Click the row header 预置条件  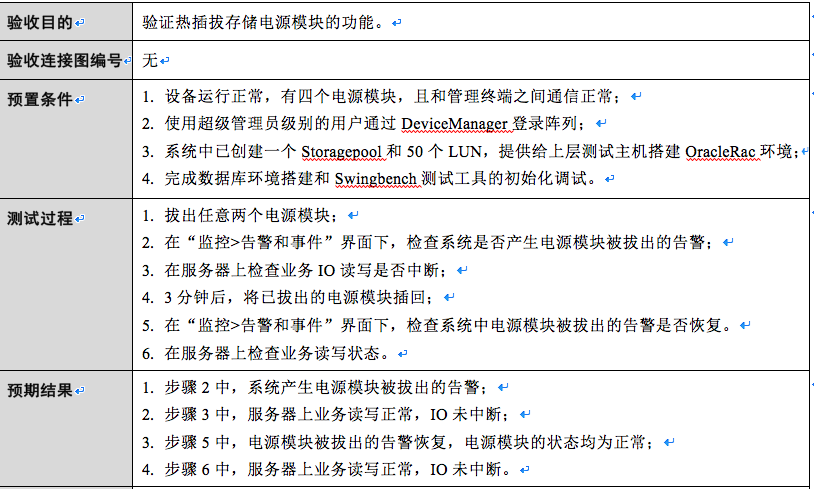(39, 99)
